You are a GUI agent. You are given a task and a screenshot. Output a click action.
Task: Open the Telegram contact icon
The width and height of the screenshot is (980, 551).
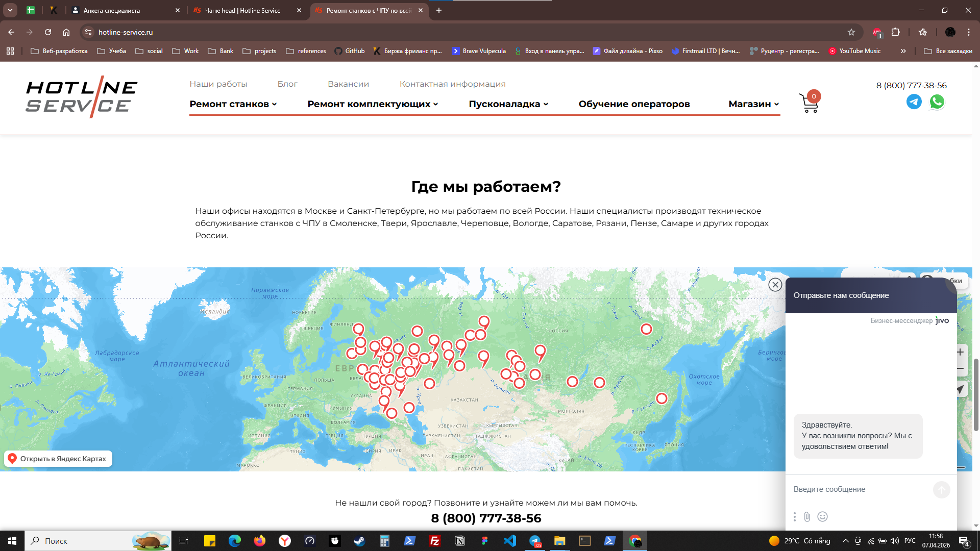point(914,102)
